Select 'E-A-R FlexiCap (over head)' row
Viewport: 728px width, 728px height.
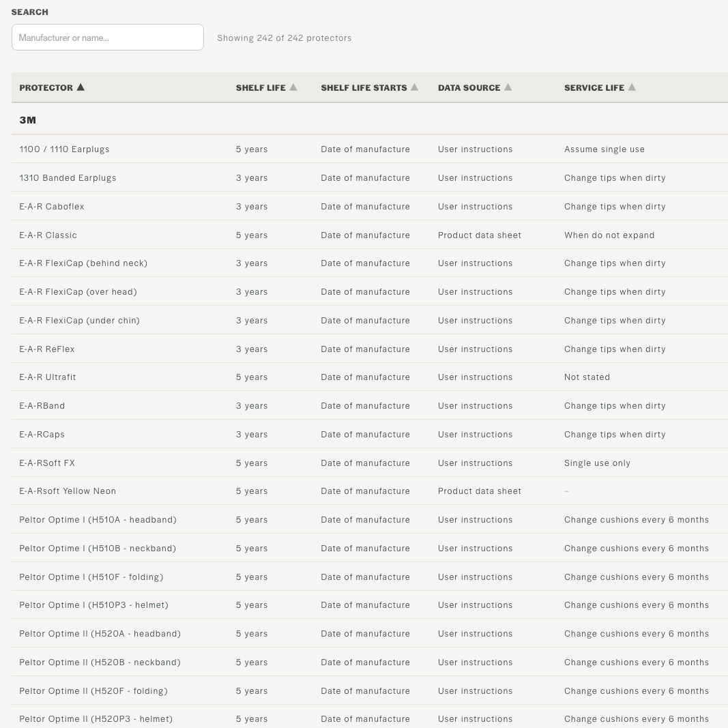point(370,291)
